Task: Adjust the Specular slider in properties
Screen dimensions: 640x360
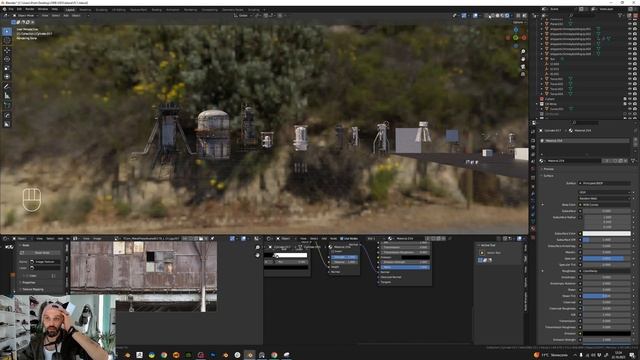Action: click(607, 258)
